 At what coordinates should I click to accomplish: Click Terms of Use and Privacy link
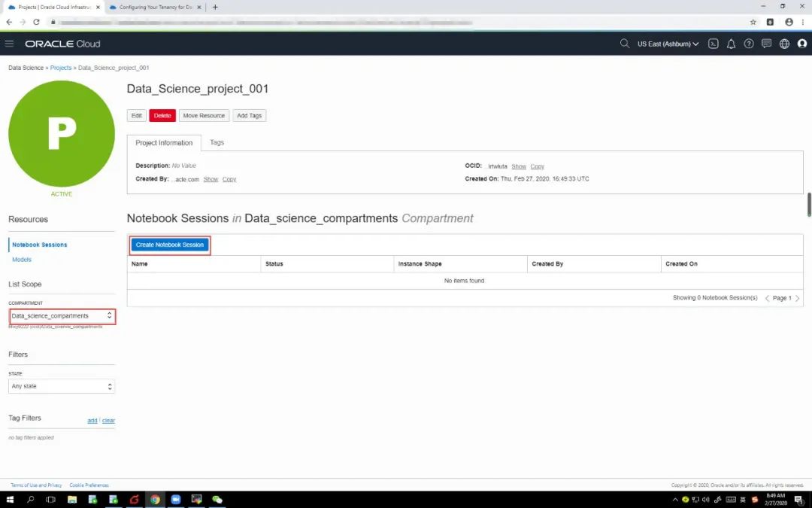pos(36,485)
